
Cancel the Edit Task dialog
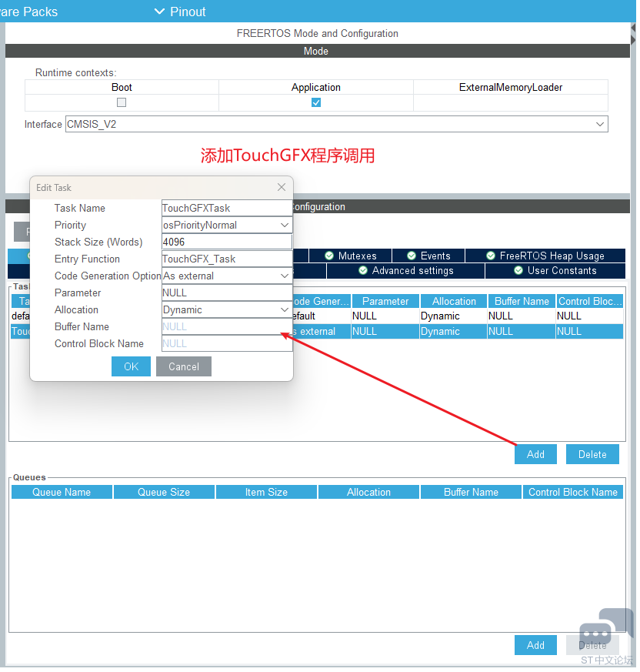184,368
